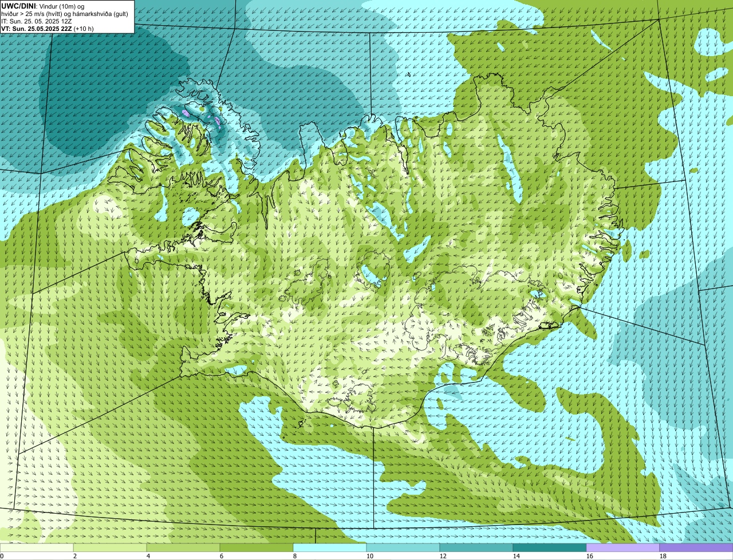
Task: Click the scale label '10'
Action: coord(370,556)
